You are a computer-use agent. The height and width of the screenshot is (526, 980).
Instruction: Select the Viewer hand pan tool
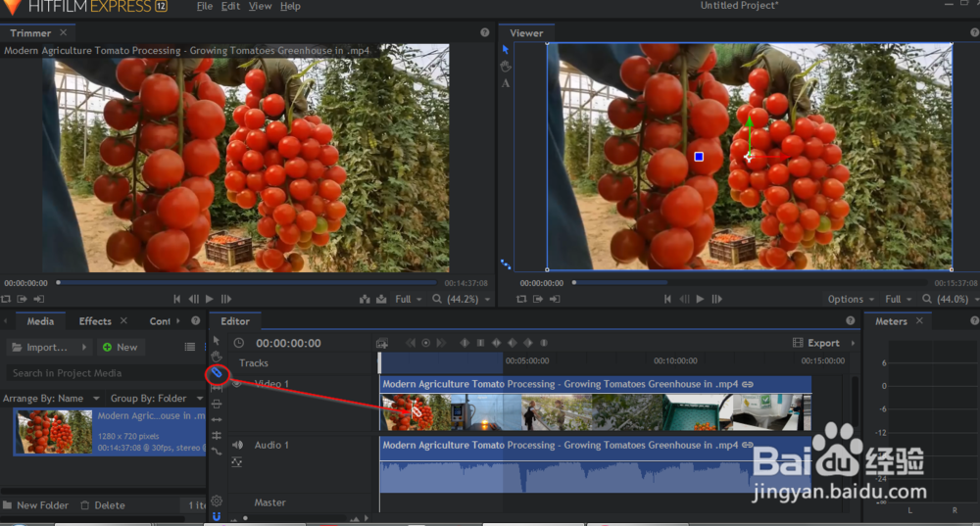pyautogui.click(x=506, y=67)
